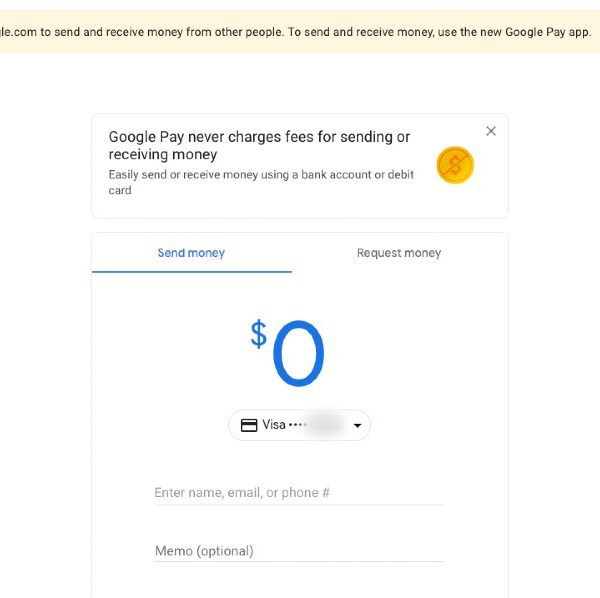
Task: Click the "Easily send or receive money" description
Action: [x=260, y=182]
